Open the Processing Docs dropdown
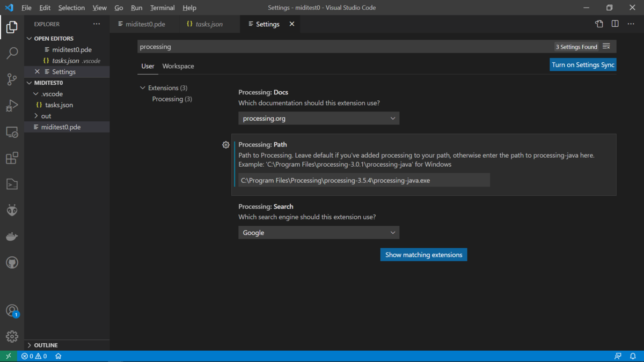644x362 pixels. (x=319, y=119)
